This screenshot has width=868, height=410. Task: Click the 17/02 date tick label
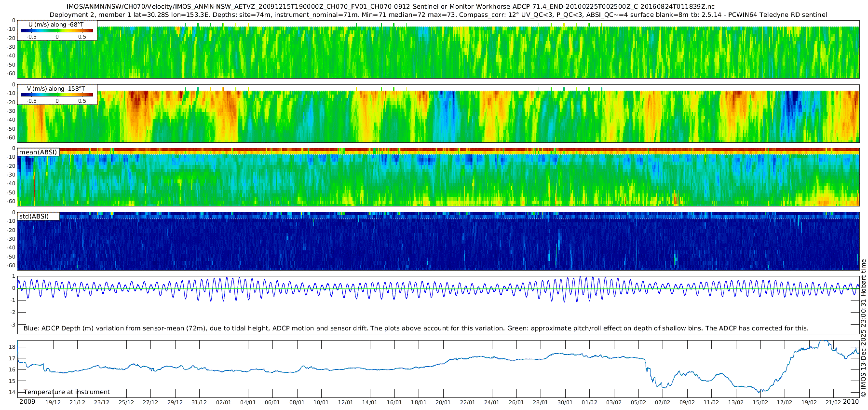tap(785, 402)
